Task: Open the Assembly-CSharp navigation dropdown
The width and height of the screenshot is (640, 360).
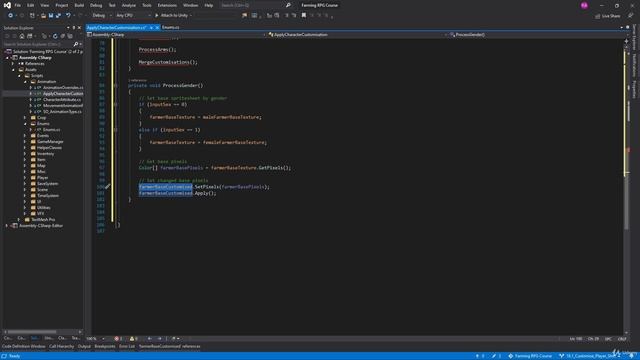Action: (x=176, y=35)
